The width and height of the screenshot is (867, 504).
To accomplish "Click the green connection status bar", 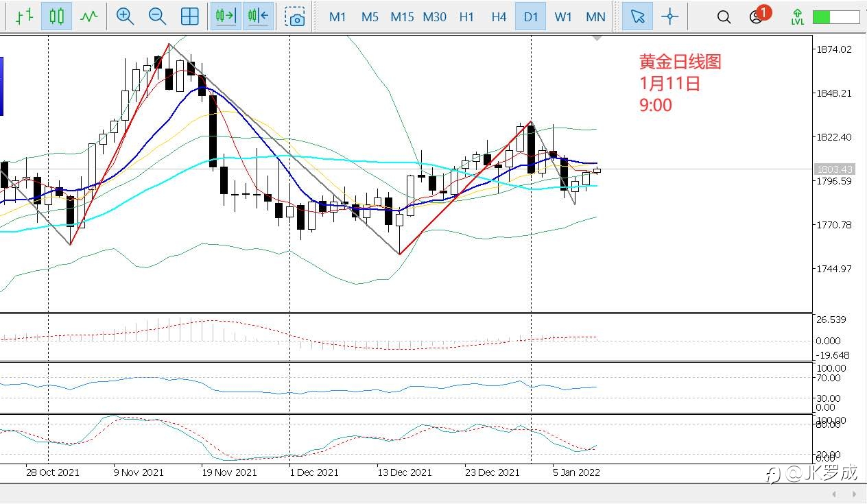I will click(x=835, y=16).
